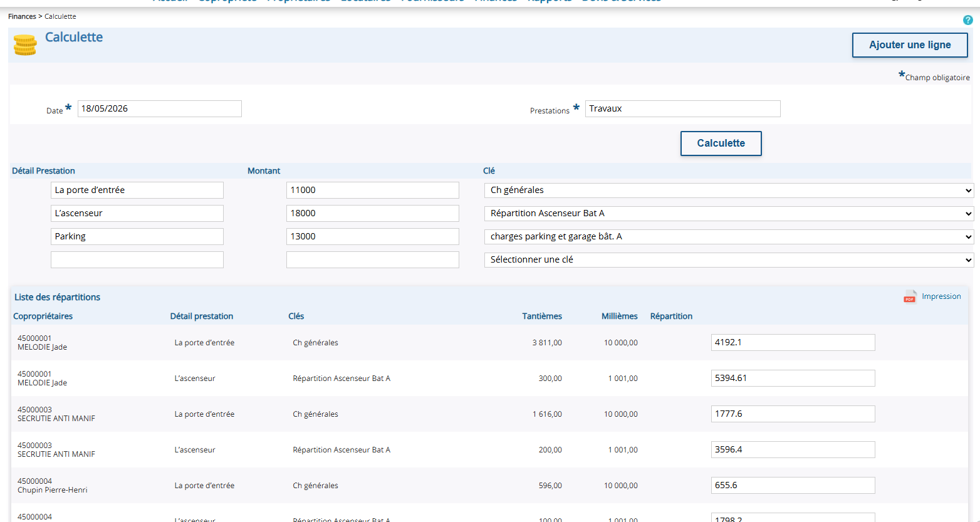
Task: Click the Impression link
Action: coord(941,296)
